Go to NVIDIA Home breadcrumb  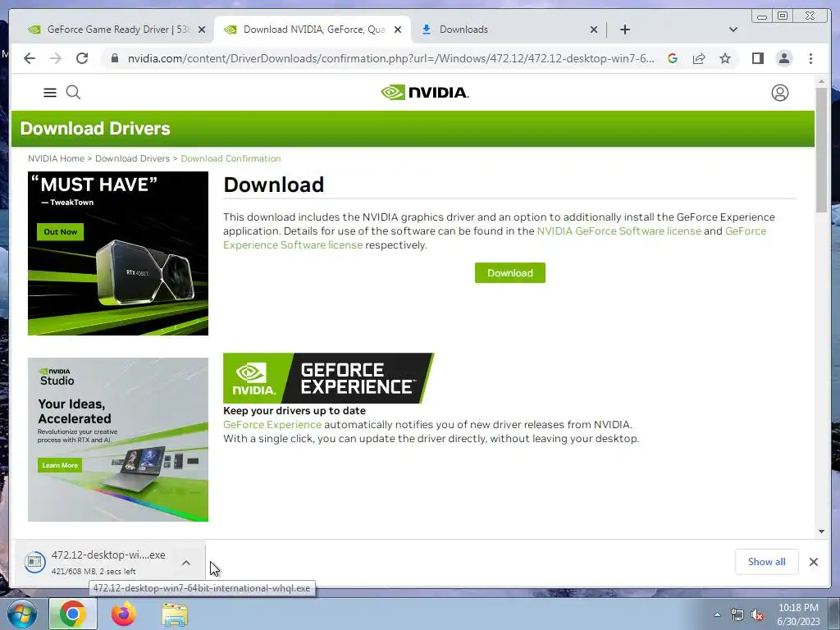tap(57, 158)
